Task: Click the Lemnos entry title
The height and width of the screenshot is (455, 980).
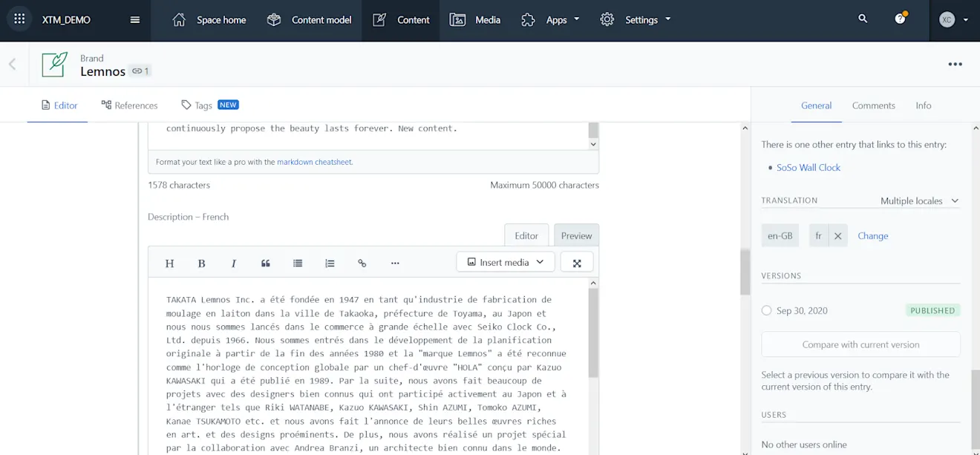Action: click(102, 71)
